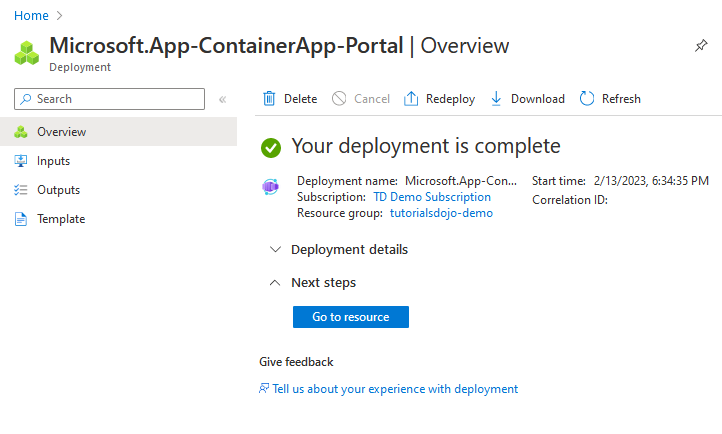Expand the Deployment details section
Viewport: 722px width, 434px height.
276,250
